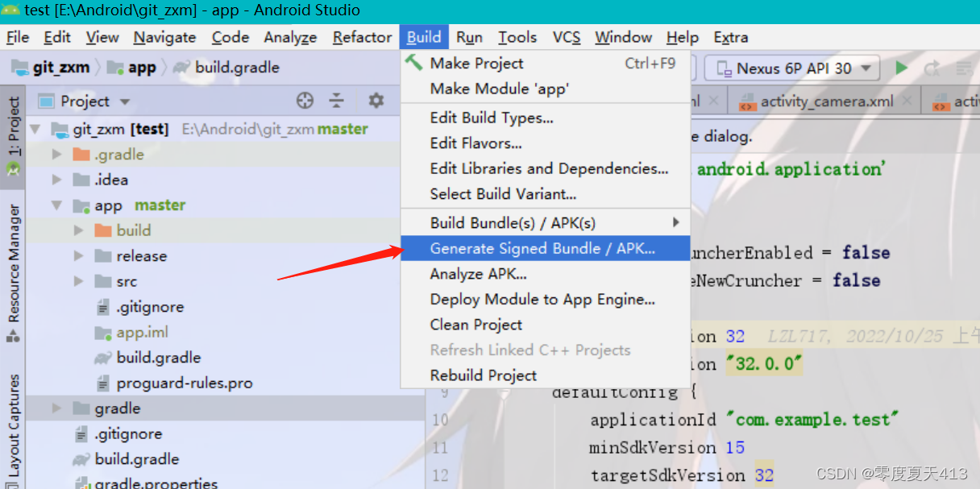Expand the release folder
The image size is (980, 489).
click(78, 256)
